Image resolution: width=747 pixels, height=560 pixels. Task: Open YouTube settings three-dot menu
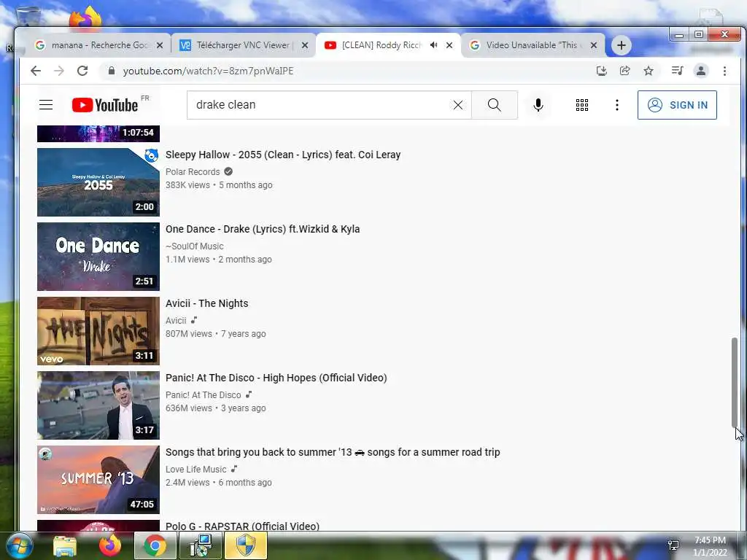tap(617, 105)
